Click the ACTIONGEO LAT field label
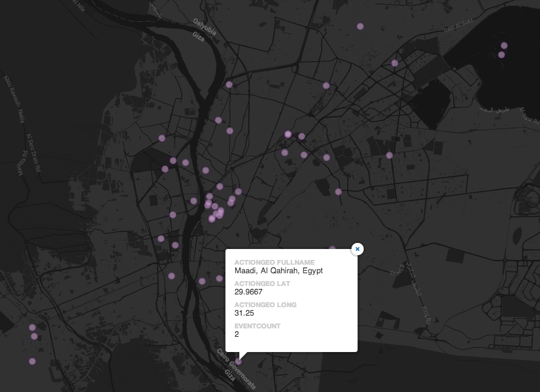Image resolution: width=540 pixels, height=392 pixels. coord(262,284)
